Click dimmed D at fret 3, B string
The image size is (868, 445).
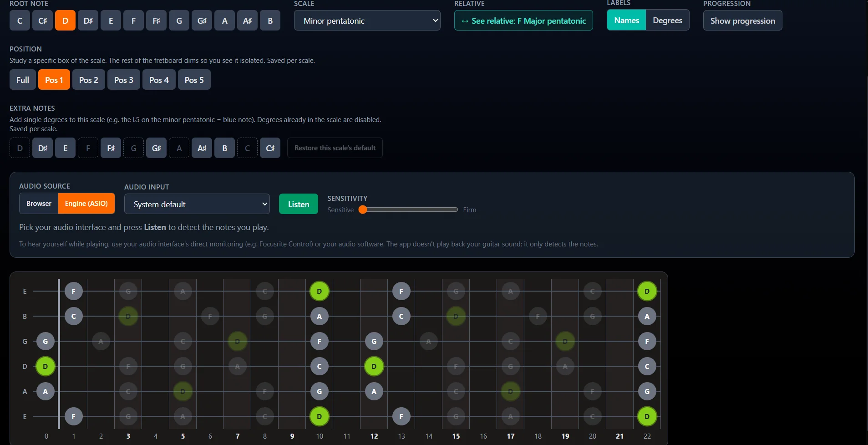click(128, 316)
